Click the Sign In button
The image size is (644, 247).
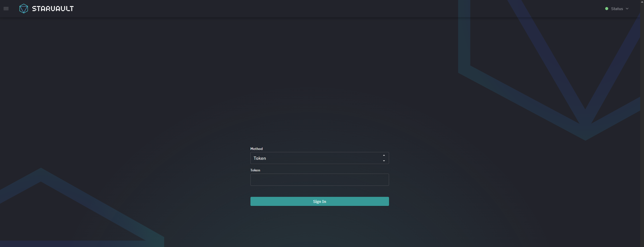point(319,201)
